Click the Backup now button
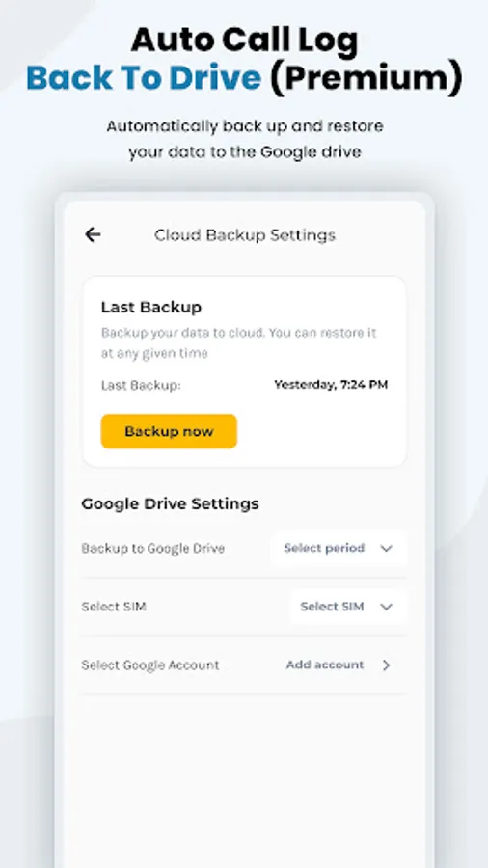This screenshot has width=488, height=868. (169, 431)
